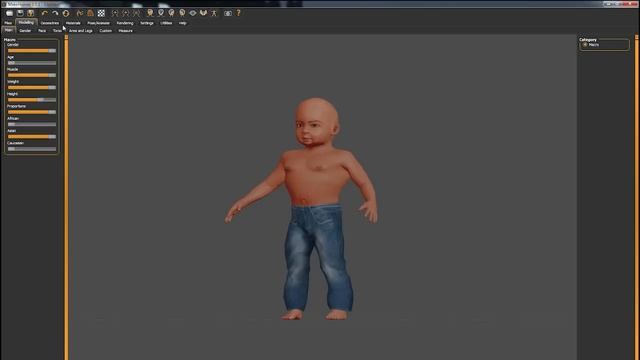Open the Files tab
The image size is (640, 360).
[8, 23]
